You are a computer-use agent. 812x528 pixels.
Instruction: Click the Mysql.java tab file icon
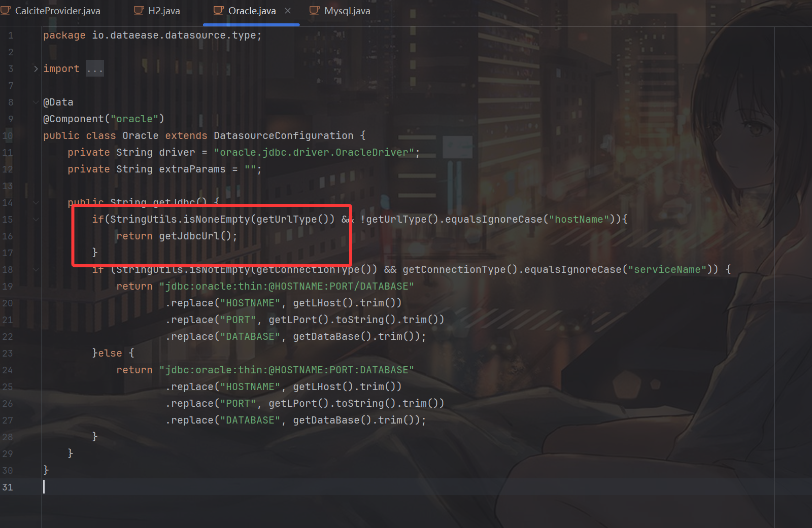315,11
